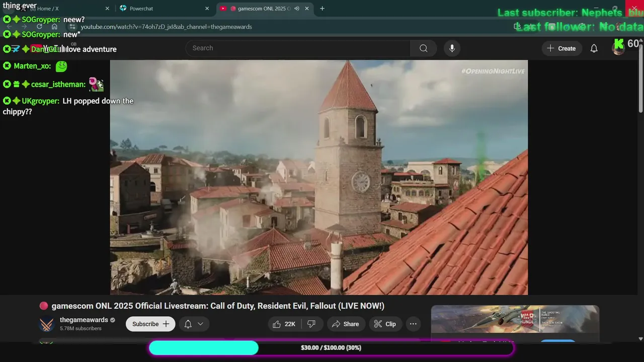Open the livestream title text
Screen dimensions: 644x362
218,306
